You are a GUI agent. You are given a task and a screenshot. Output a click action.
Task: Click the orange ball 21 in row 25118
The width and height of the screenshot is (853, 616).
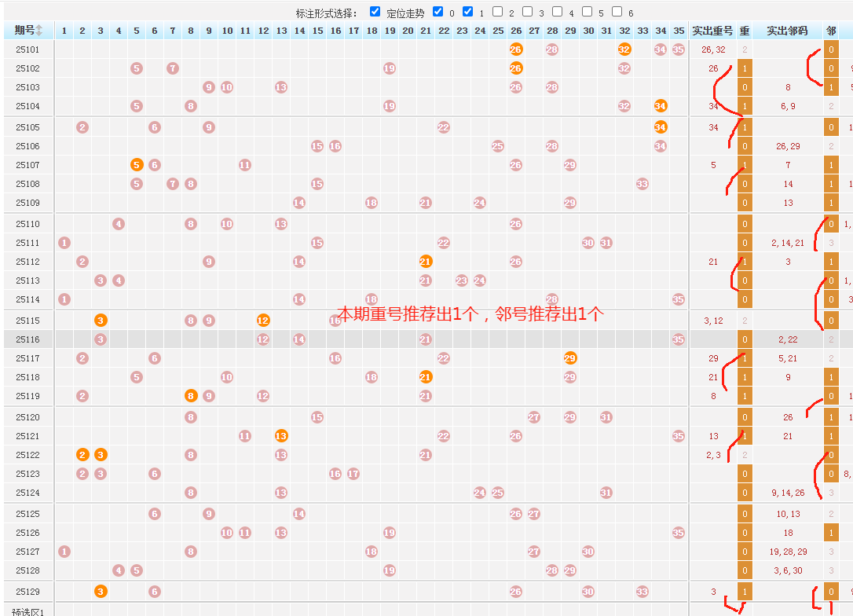pyautogui.click(x=426, y=377)
